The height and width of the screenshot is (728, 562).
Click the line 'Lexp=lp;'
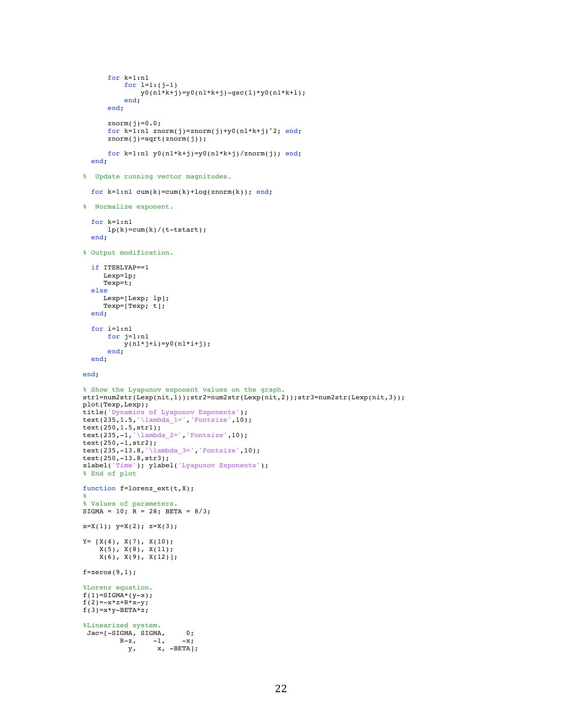[x=120, y=276]
